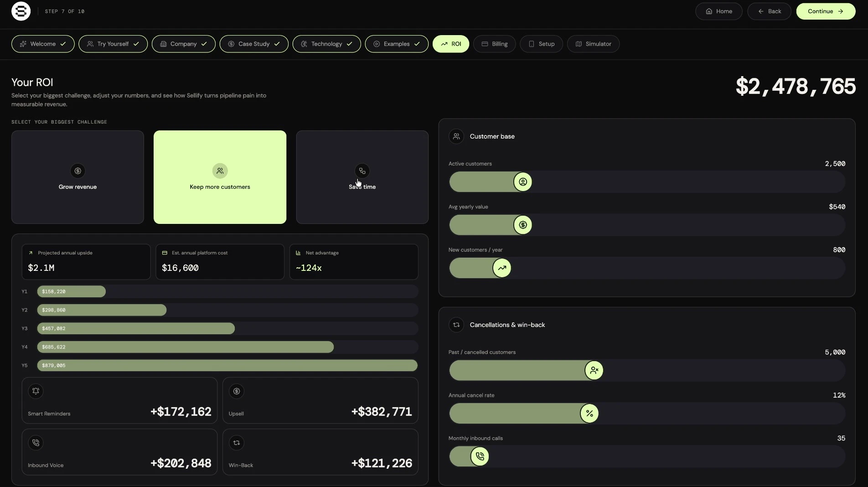Screen dimensions: 868x487
Task: Click the Inbound Voice phone icon
Action: click(x=36, y=442)
